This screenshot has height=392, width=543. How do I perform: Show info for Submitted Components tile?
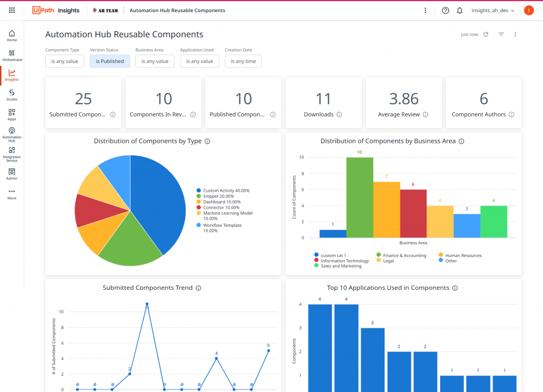coord(113,114)
